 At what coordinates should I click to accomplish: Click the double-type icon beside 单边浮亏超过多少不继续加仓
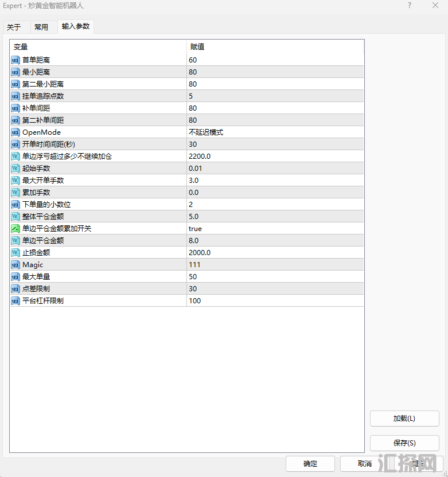(x=15, y=157)
